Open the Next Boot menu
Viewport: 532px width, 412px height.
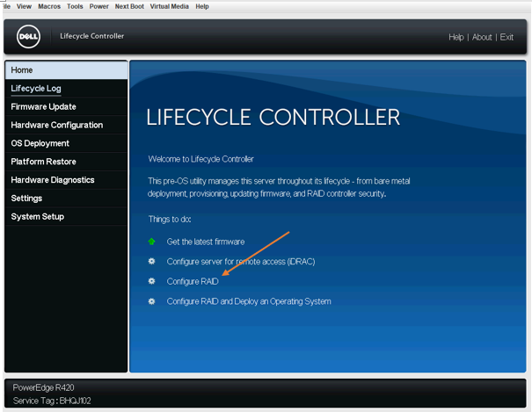pos(129,6)
